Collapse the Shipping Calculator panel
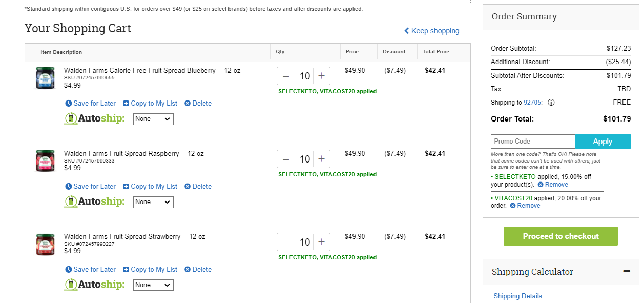The image size is (644, 303). point(627,271)
